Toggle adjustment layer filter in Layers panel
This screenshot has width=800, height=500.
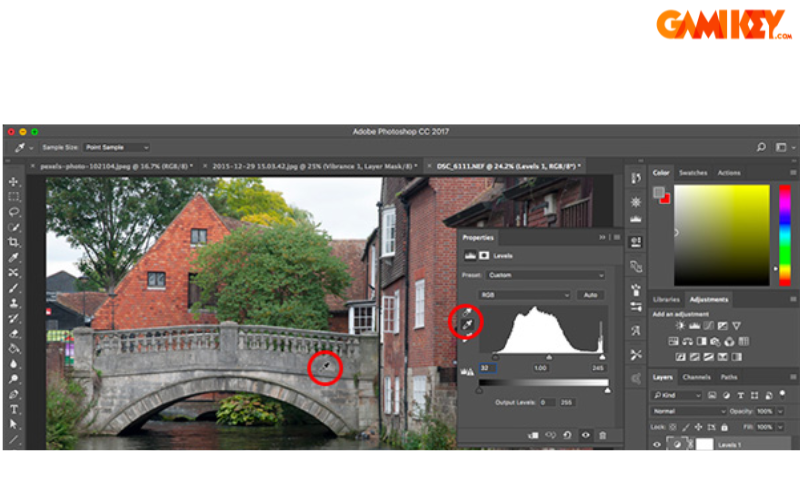[x=727, y=395]
